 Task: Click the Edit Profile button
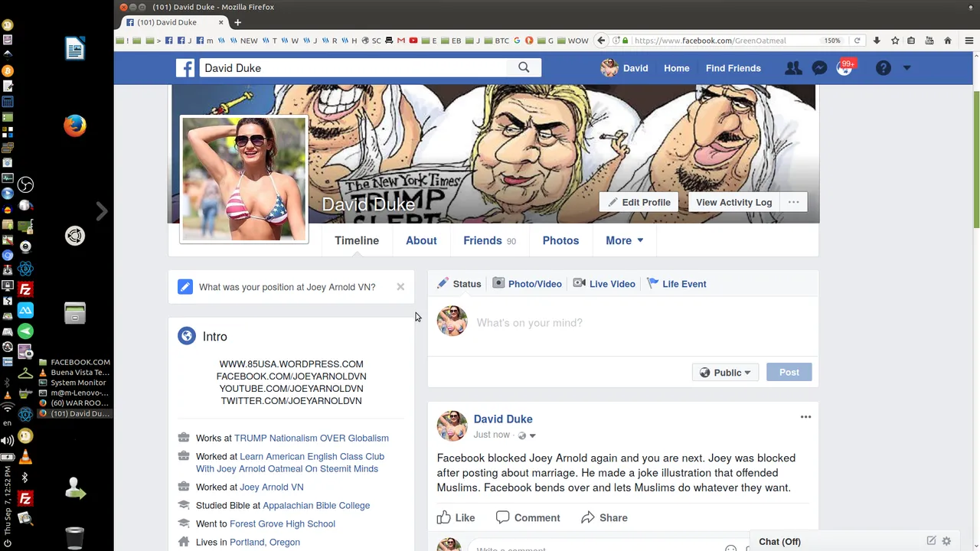tap(639, 202)
